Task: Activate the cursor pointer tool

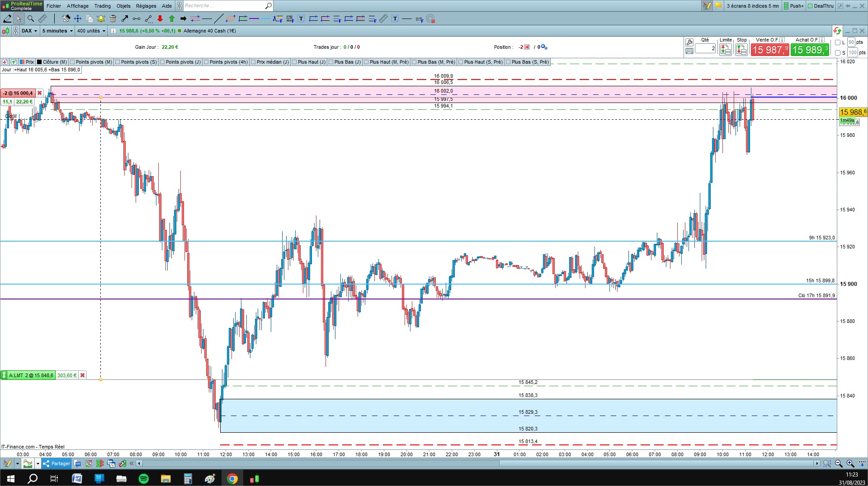Action: point(19,19)
